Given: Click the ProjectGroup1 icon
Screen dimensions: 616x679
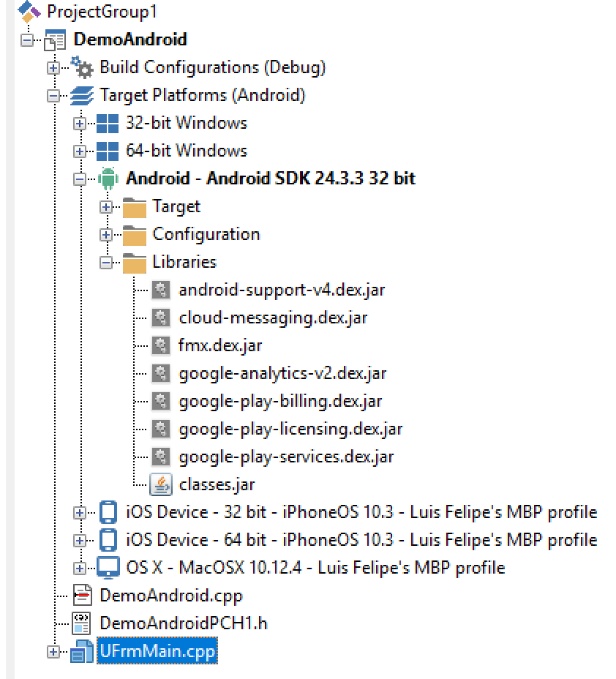Looking at the screenshot, I should tap(29, 11).
